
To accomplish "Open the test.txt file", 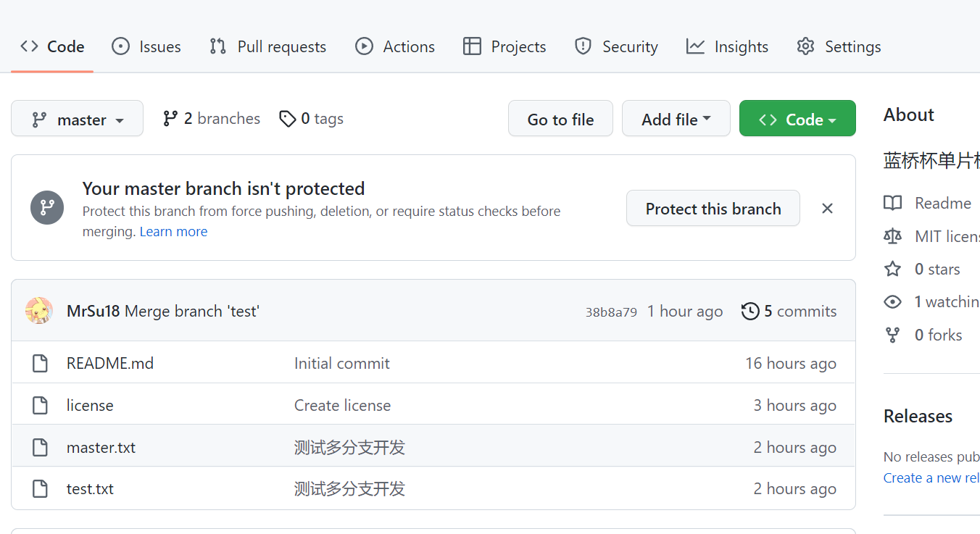I will [90, 489].
